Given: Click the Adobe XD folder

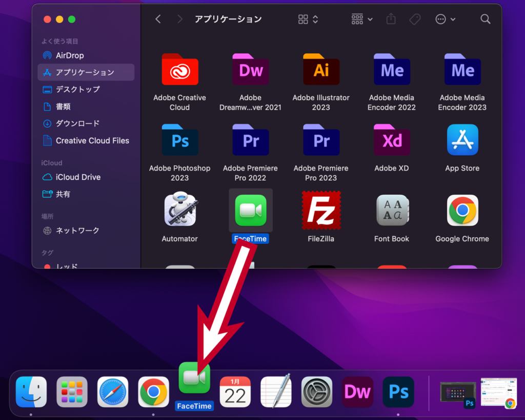Looking at the screenshot, I should coord(392,140).
